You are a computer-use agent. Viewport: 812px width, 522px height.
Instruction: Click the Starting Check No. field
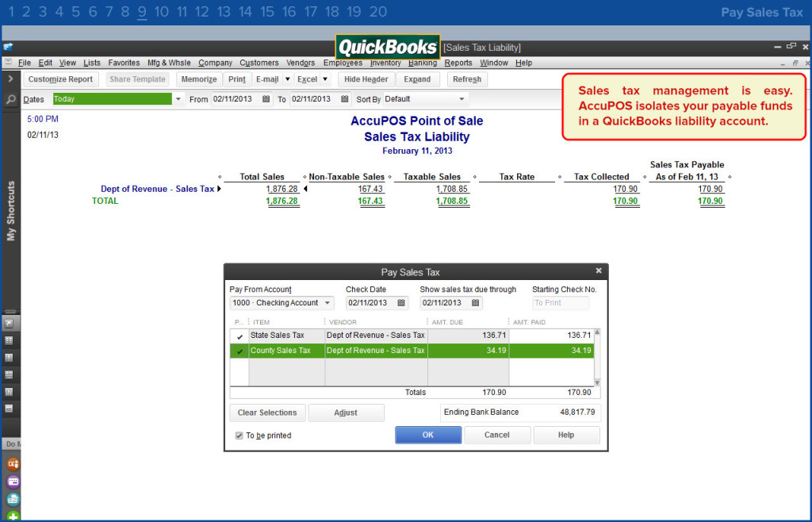(x=561, y=303)
